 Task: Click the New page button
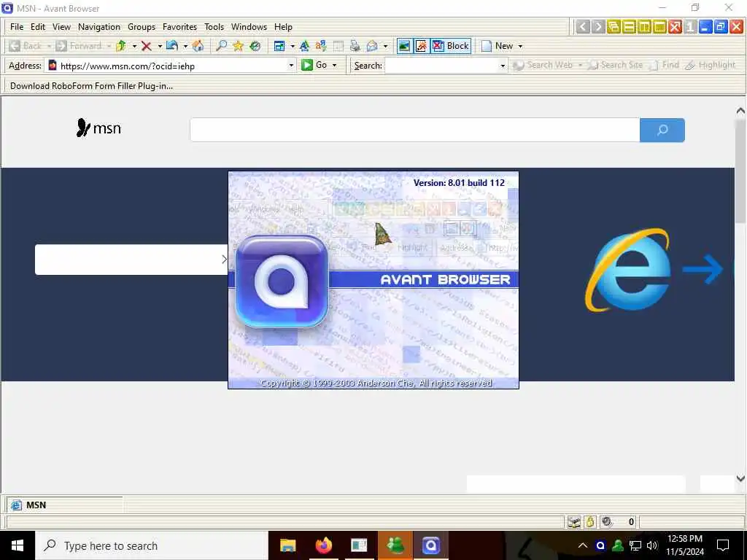[x=497, y=46]
